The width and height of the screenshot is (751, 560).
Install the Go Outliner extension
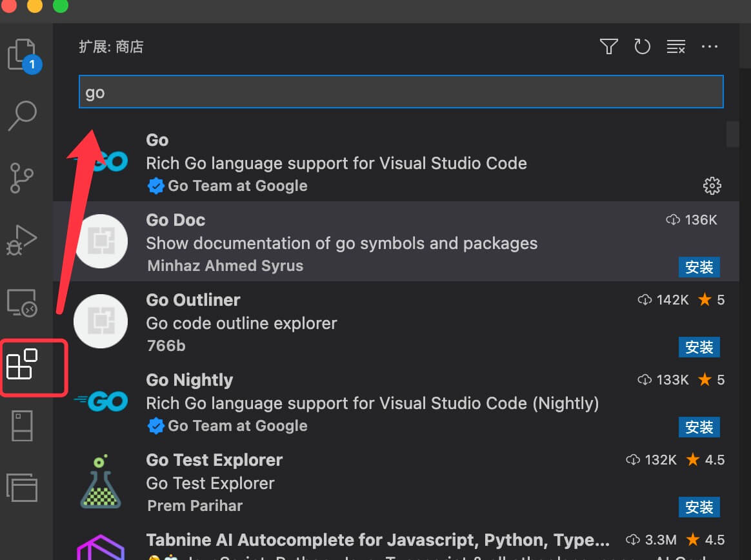point(699,347)
